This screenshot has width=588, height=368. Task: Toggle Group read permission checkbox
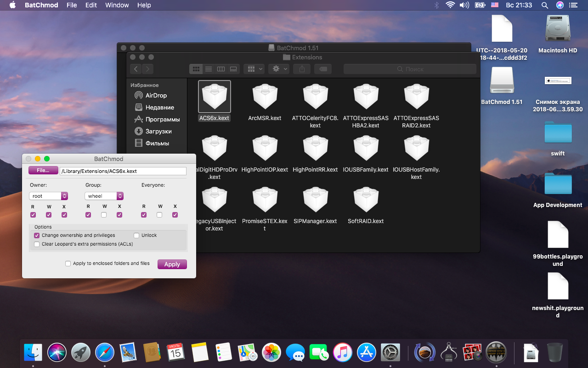88,215
